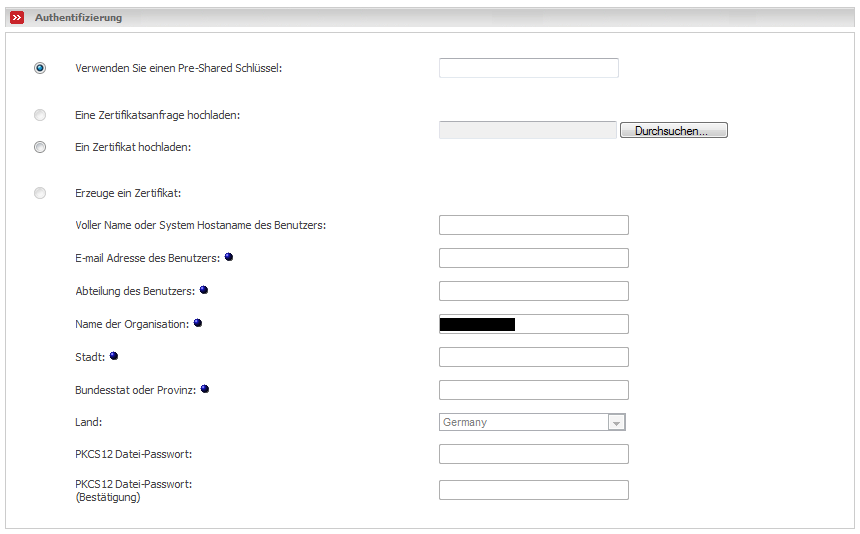Click the Pre-Shared Schlüssel text field
The width and height of the screenshot is (860, 534).
528,68
